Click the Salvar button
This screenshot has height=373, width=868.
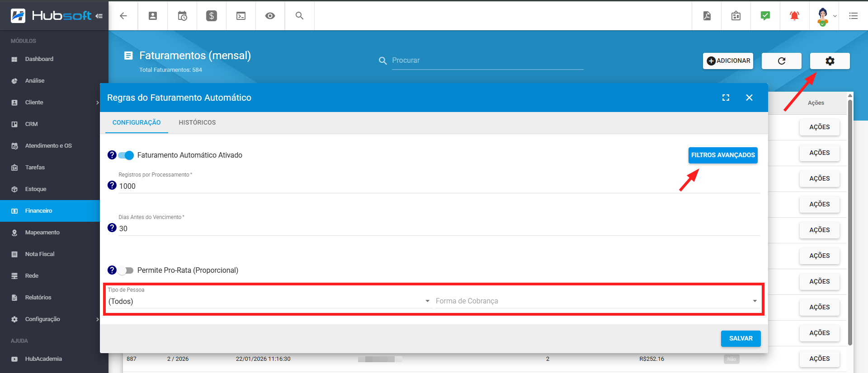pos(741,338)
